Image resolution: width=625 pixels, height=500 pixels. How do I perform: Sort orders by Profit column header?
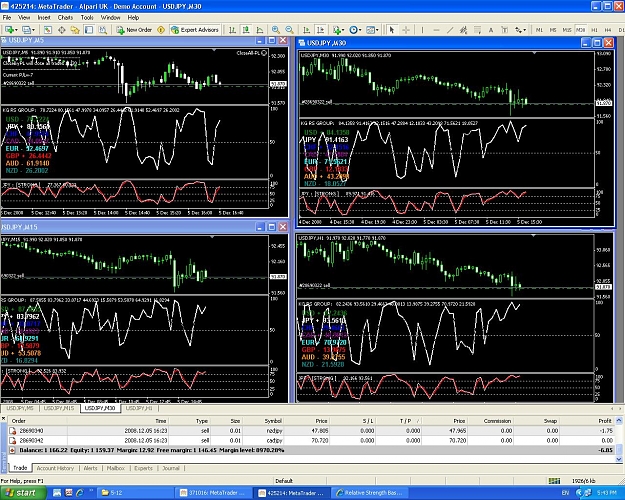tap(605, 421)
